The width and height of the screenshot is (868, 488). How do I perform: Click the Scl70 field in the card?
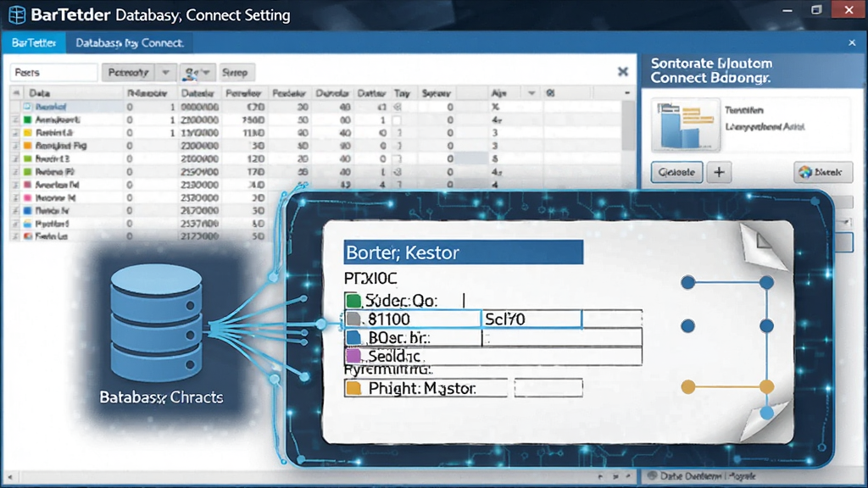[531, 319]
